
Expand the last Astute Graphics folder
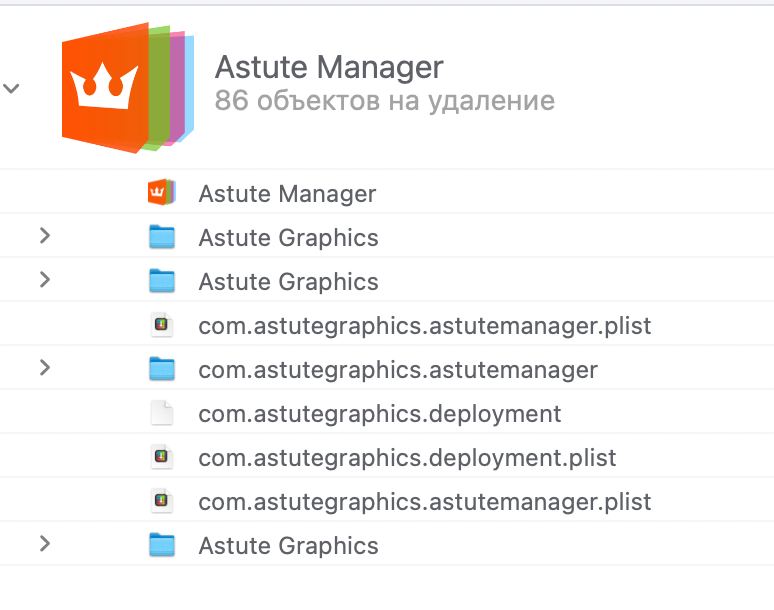coord(45,543)
